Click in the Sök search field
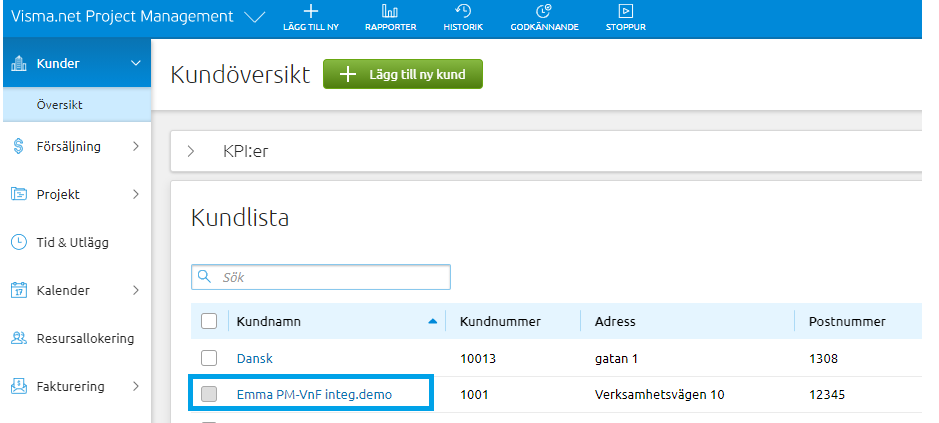Screen dimensions: 939x423 point(330,276)
